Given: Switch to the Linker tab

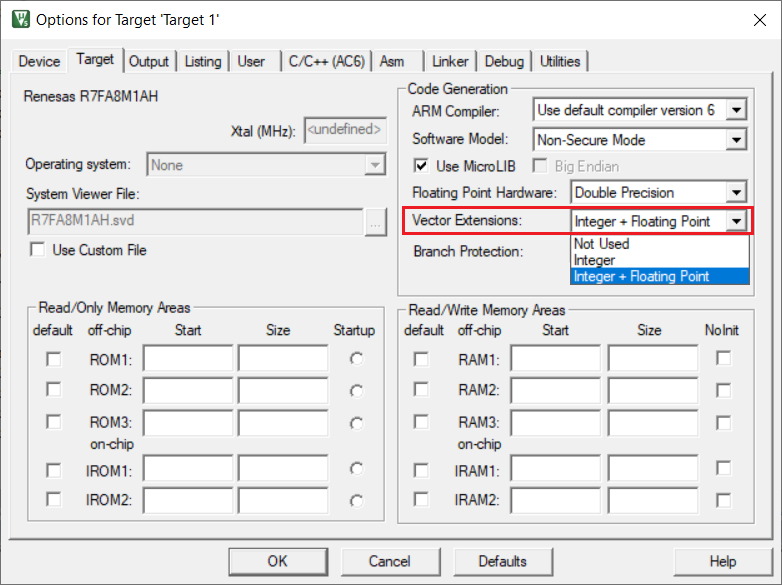Looking at the screenshot, I should point(450,61).
